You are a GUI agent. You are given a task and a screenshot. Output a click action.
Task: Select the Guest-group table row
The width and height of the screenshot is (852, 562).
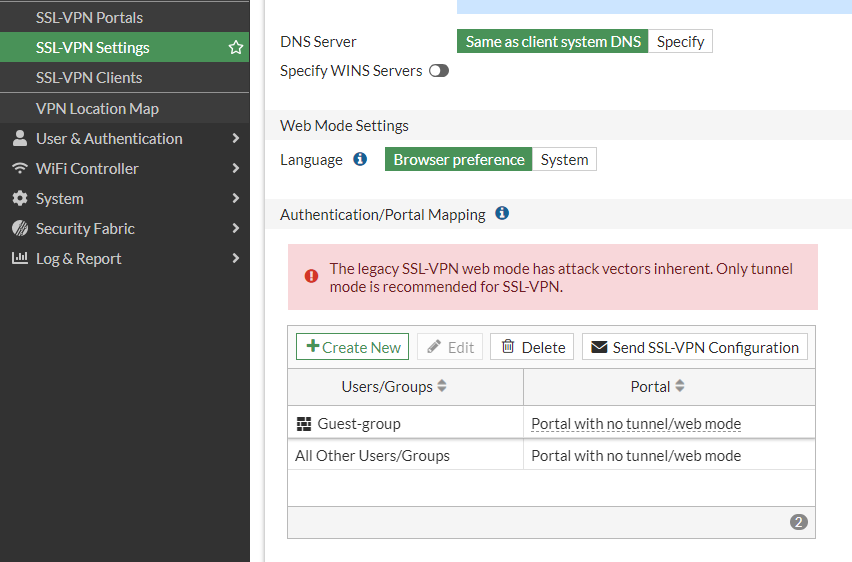coord(405,424)
